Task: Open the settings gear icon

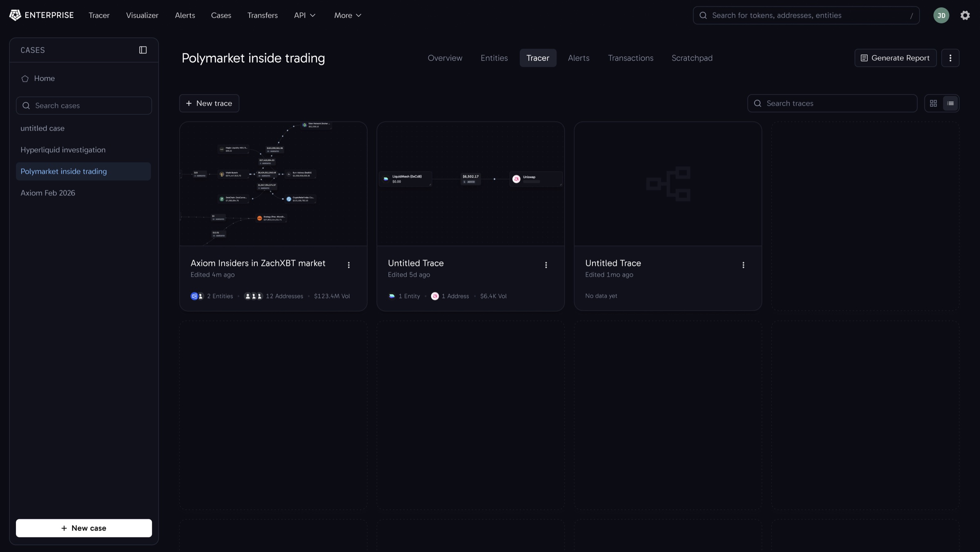Action: point(965,15)
